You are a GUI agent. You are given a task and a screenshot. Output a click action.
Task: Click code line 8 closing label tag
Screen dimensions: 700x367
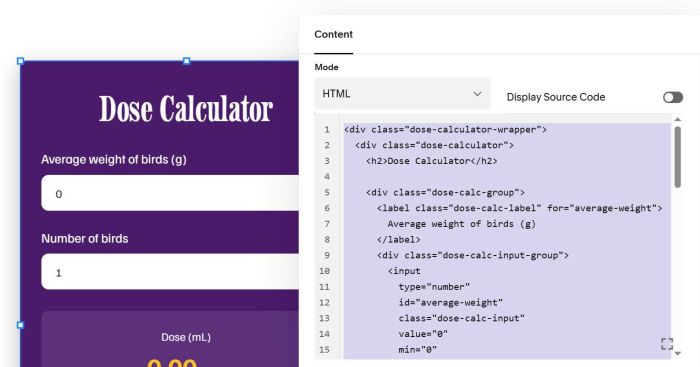398,240
